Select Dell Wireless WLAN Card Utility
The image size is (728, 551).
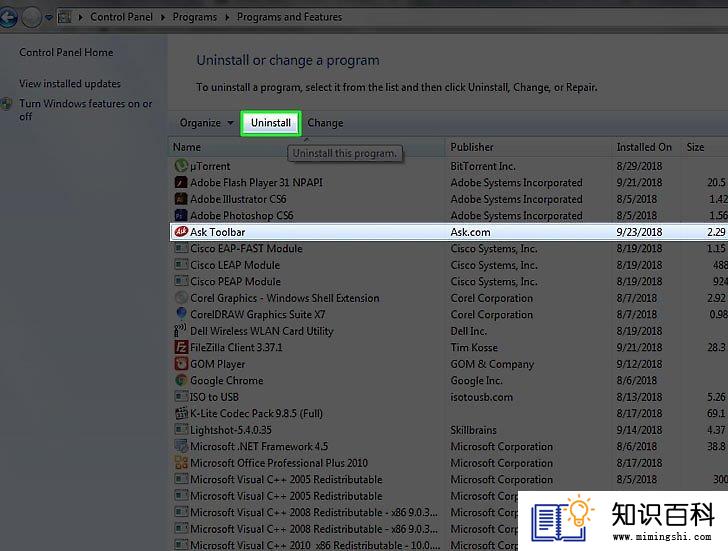(x=261, y=331)
